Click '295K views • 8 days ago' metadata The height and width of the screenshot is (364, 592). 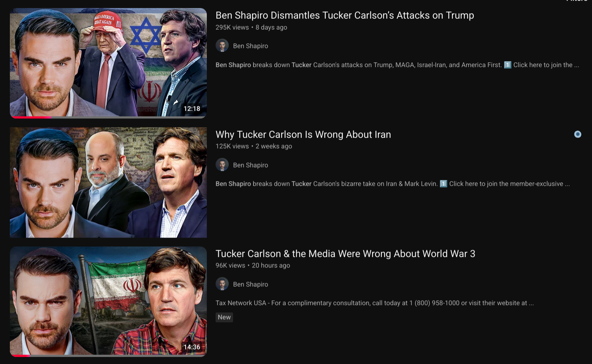pyautogui.click(x=251, y=27)
